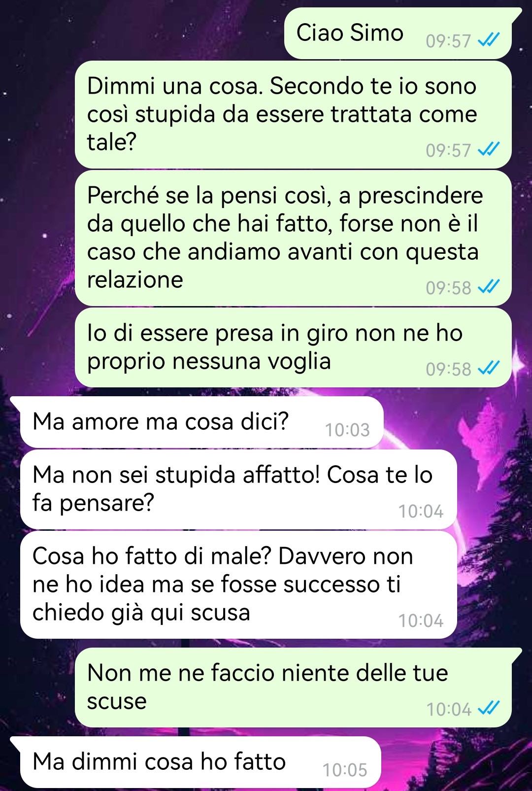Tap the 09:58 timestamp beside 'relazione'
This screenshot has width=532, height=791.
[448, 288]
